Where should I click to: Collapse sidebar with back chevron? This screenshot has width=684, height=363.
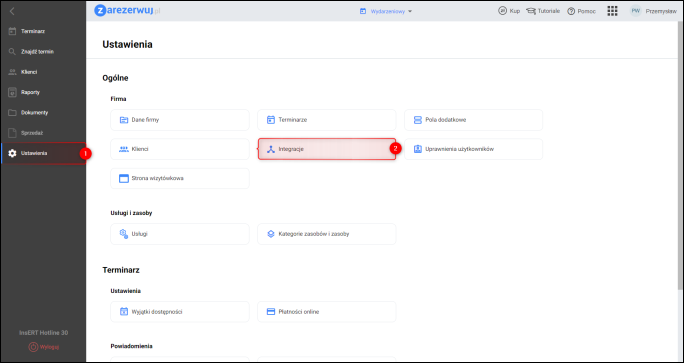[12, 11]
